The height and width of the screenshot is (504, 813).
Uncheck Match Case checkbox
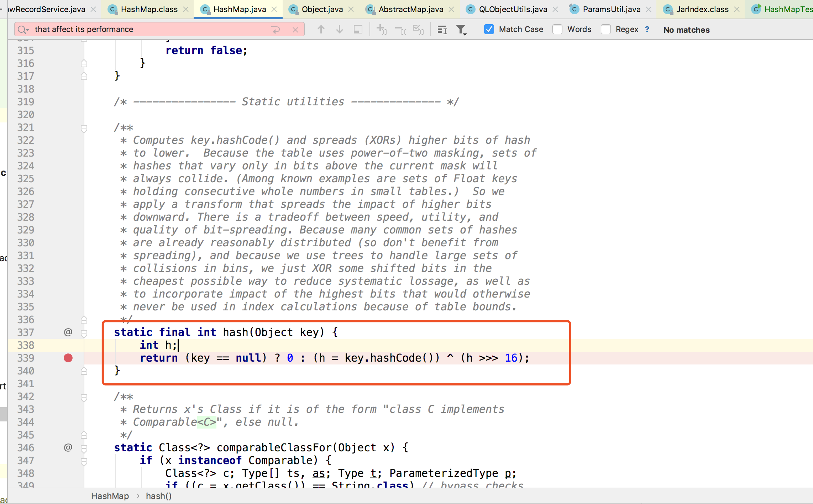coord(489,30)
